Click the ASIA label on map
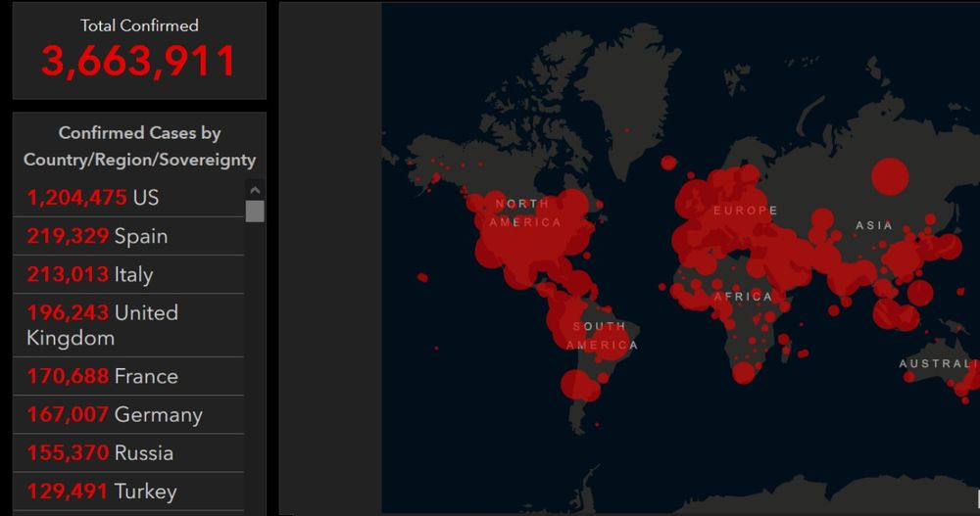This screenshot has width=980, height=516. tap(874, 225)
